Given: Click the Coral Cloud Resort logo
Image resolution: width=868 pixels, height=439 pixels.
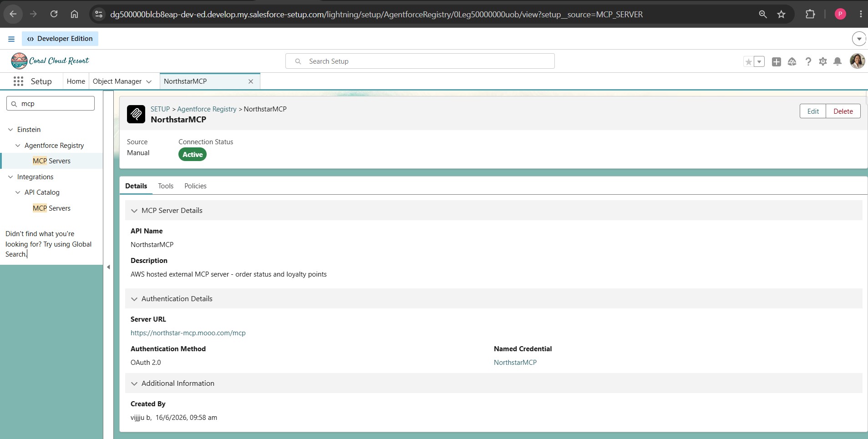Looking at the screenshot, I should [50, 61].
